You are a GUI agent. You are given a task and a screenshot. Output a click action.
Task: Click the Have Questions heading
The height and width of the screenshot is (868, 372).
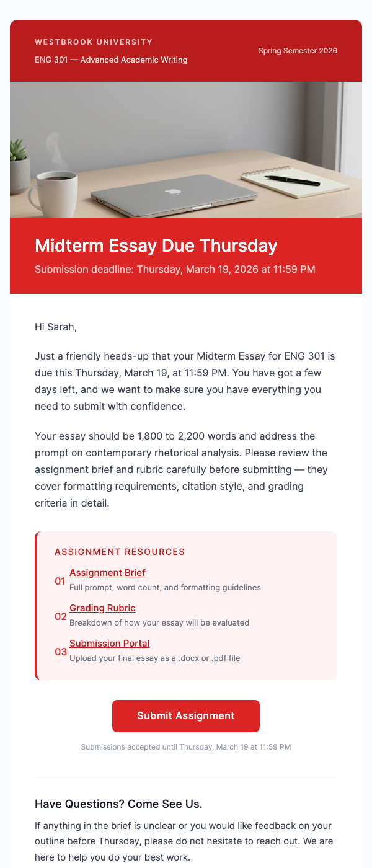click(x=117, y=804)
